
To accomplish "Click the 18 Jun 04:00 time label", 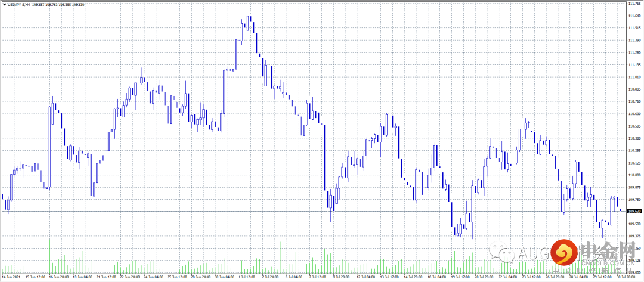I will [83, 277].
